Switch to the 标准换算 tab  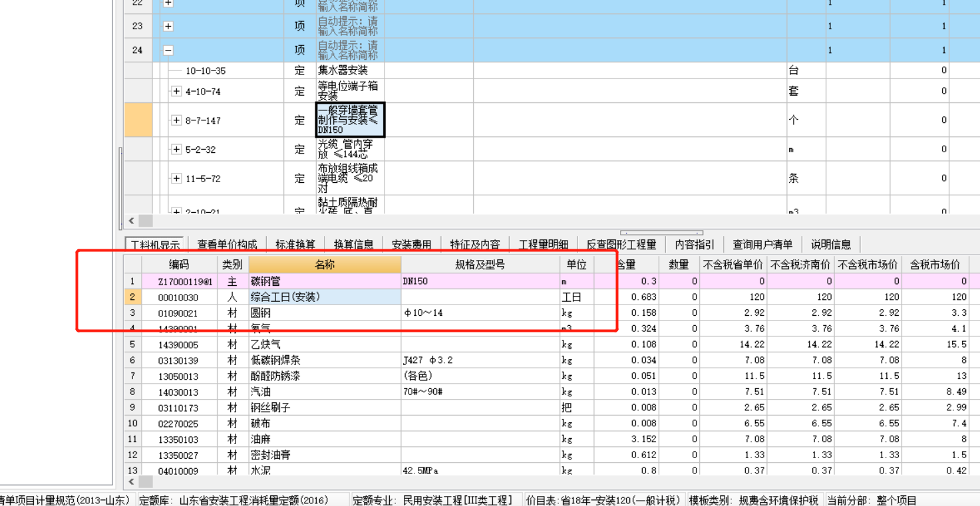click(x=295, y=245)
